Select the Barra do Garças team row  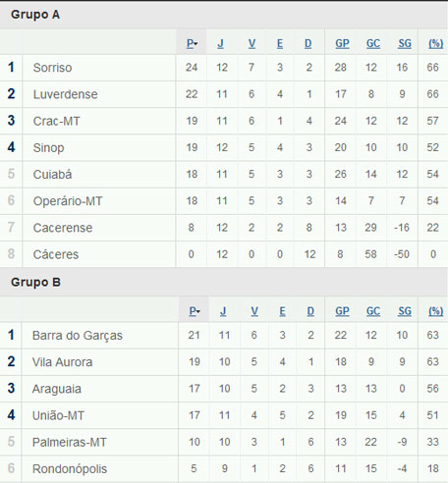tap(224, 336)
